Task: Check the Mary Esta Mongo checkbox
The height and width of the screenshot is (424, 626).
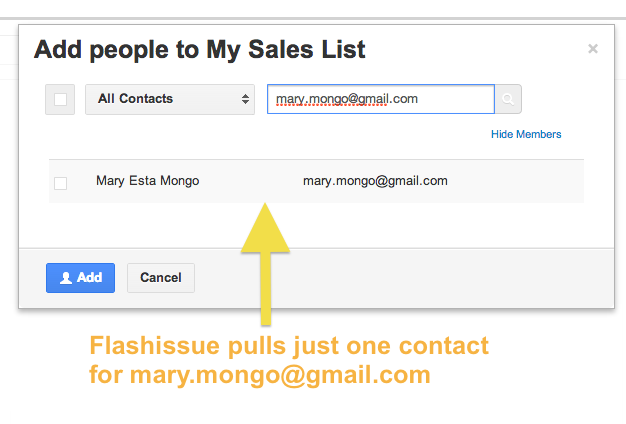Action: click(61, 182)
